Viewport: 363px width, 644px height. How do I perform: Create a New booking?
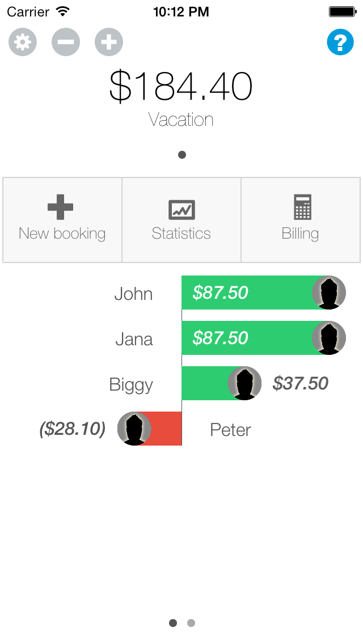62,220
